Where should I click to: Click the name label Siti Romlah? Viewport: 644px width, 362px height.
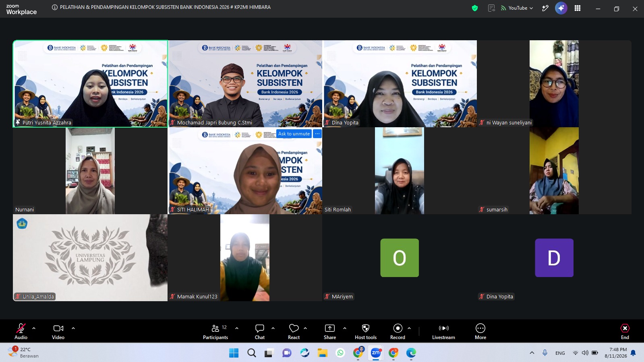pyautogui.click(x=338, y=210)
